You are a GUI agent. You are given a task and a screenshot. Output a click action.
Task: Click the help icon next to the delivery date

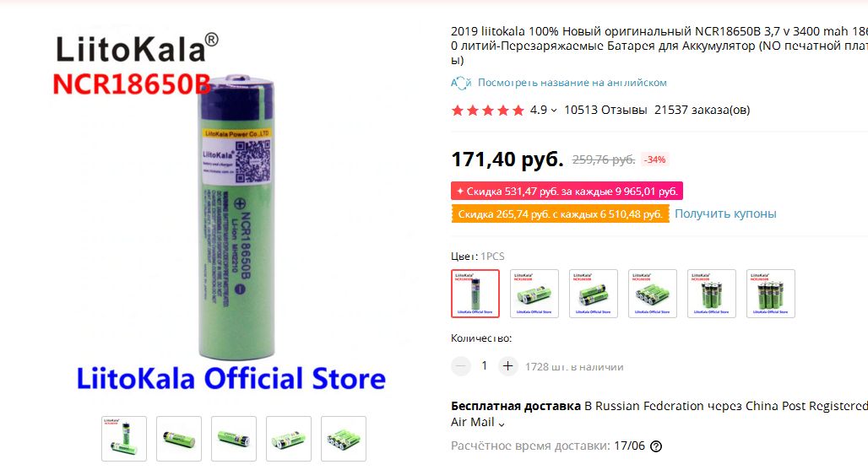click(x=656, y=446)
